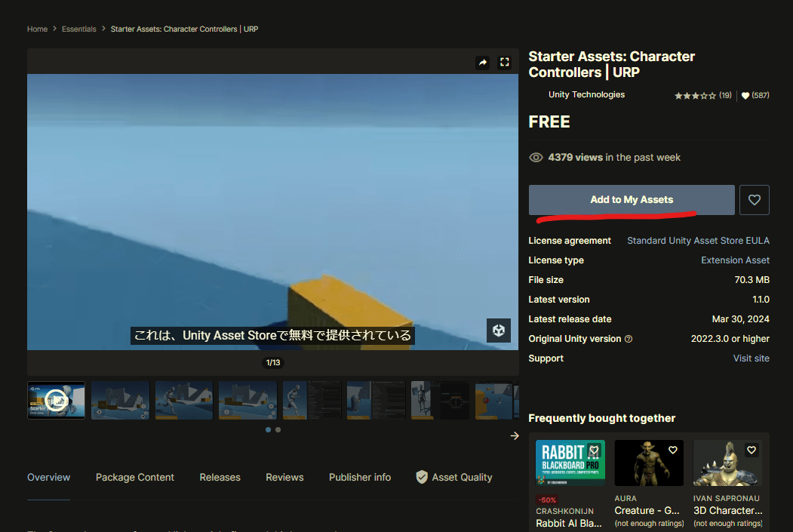Favorite the AURA Creature asset

[672, 451]
